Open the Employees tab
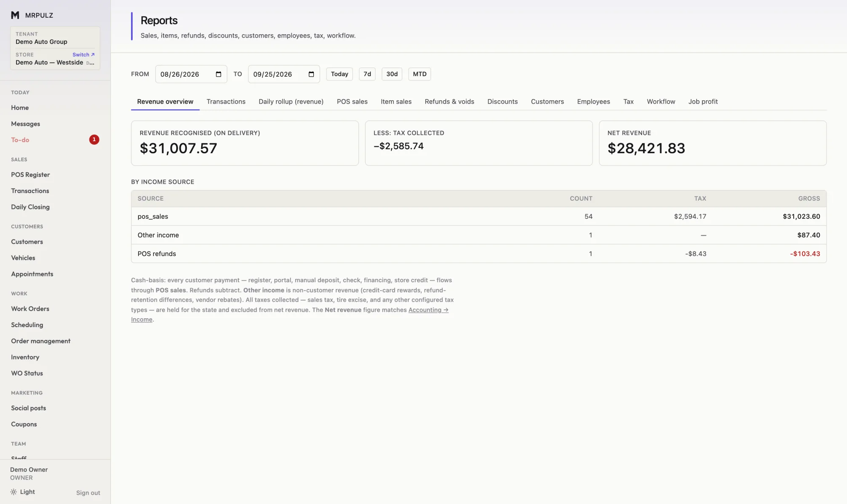 (x=593, y=102)
